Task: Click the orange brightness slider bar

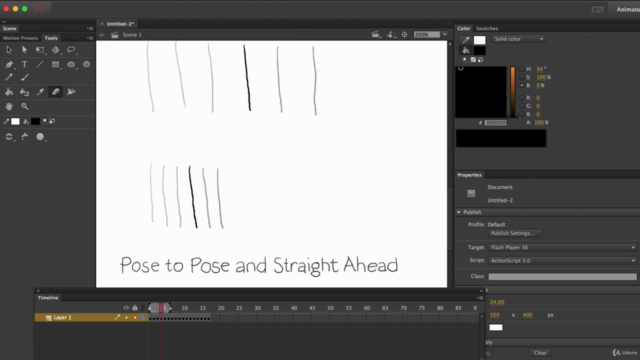Action: pos(513,92)
